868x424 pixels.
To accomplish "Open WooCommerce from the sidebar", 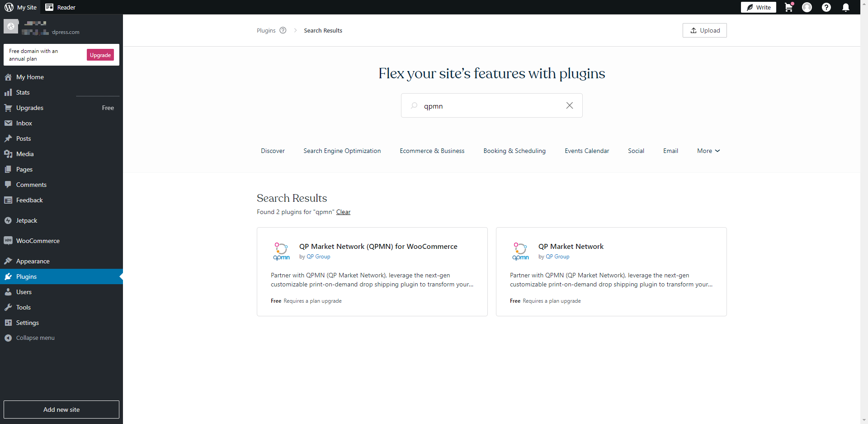I will [x=38, y=240].
